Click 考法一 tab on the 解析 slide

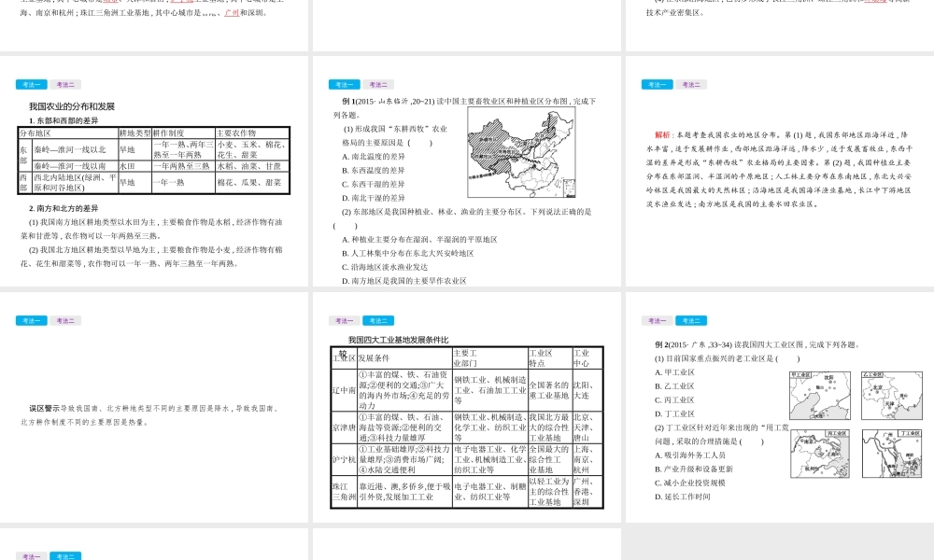[x=657, y=85]
